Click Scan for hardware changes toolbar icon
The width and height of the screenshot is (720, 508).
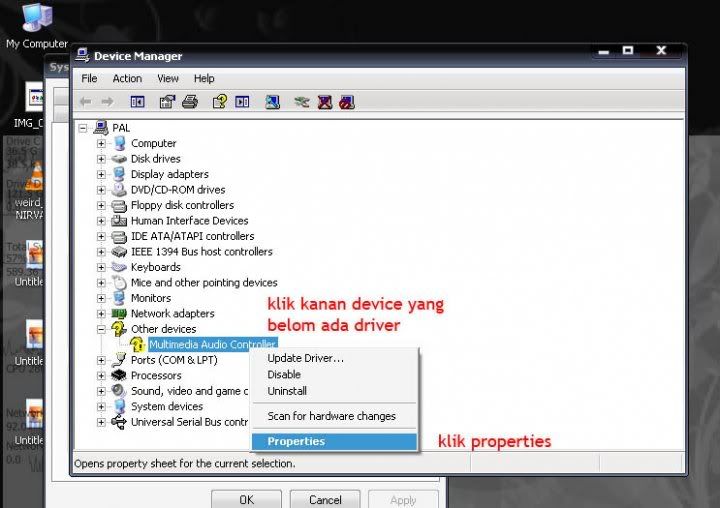pyautogui.click(x=272, y=102)
